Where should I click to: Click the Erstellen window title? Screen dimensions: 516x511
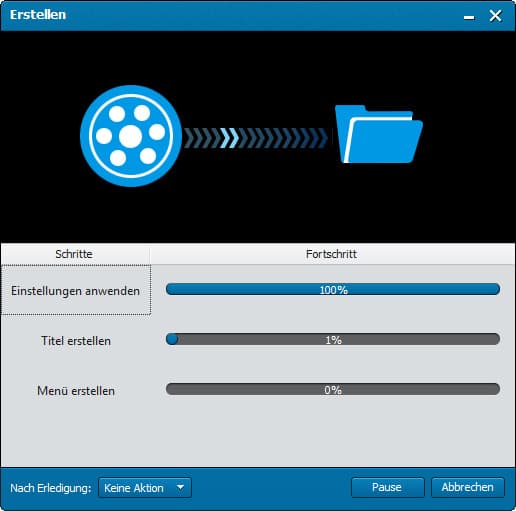pyautogui.click(x=38, y=15)
